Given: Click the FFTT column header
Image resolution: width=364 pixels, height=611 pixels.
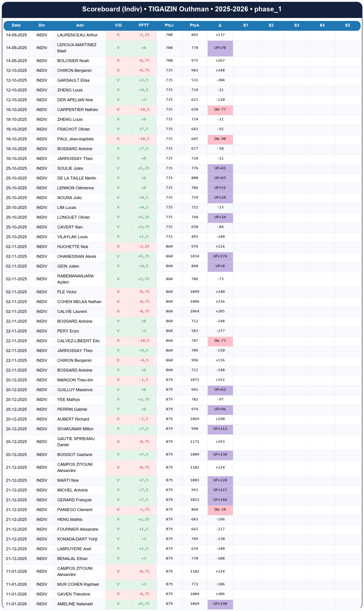Looking at the screenshot, I should [x=144, y=25].
